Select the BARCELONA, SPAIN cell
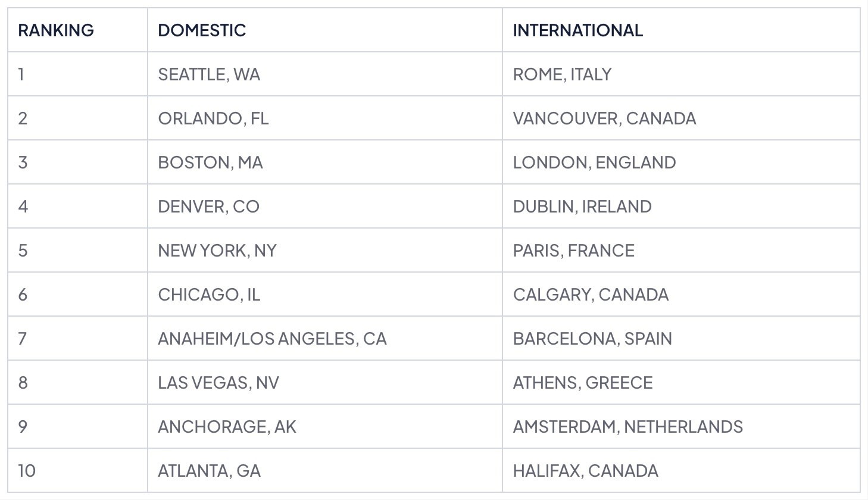The height and width of the screenshot is (500, 868). tap(592, 339)
